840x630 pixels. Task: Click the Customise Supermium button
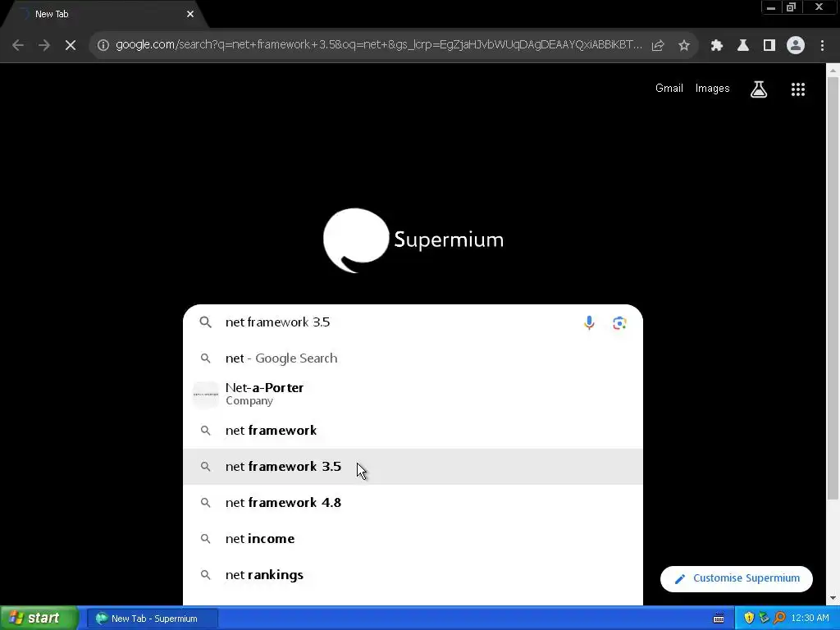(737, 578)
